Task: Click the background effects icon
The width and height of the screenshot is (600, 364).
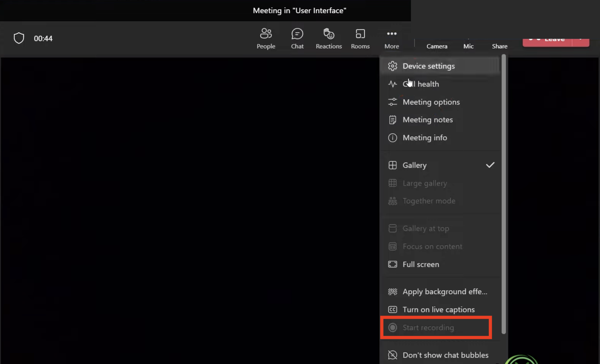Action: click(x=392, y=292)
